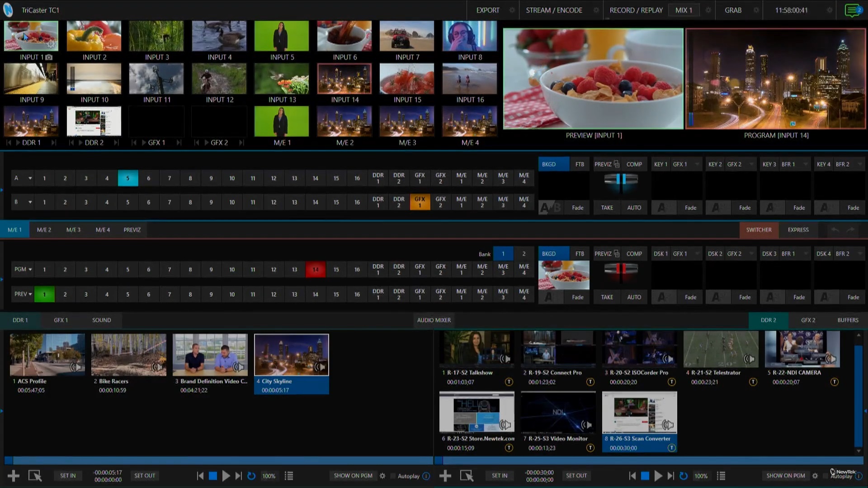The image size is (868, 488).
Task: Click TAKE in the main switcher section
Action: click(607, 297)
